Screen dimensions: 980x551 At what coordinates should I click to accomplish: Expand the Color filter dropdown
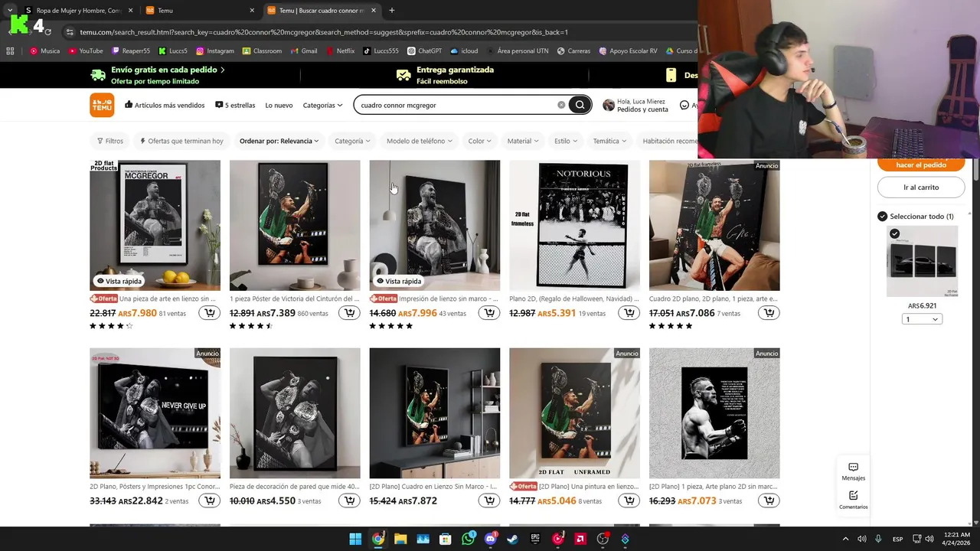(x=480, y=141)
